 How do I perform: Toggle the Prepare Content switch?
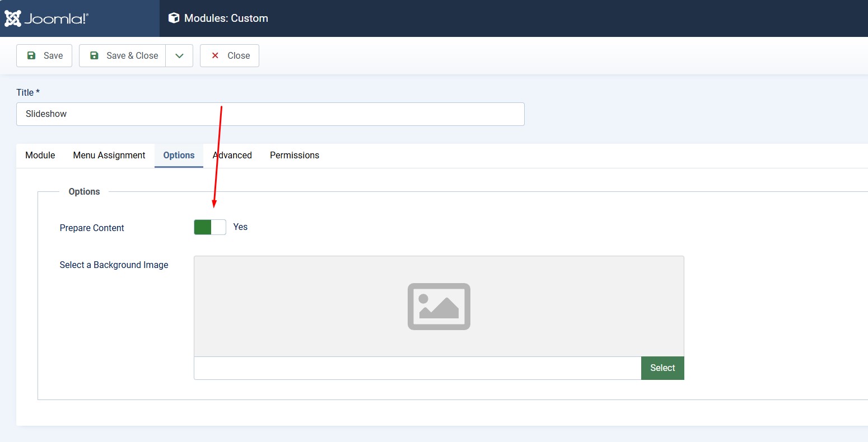[x=210, y=227]
